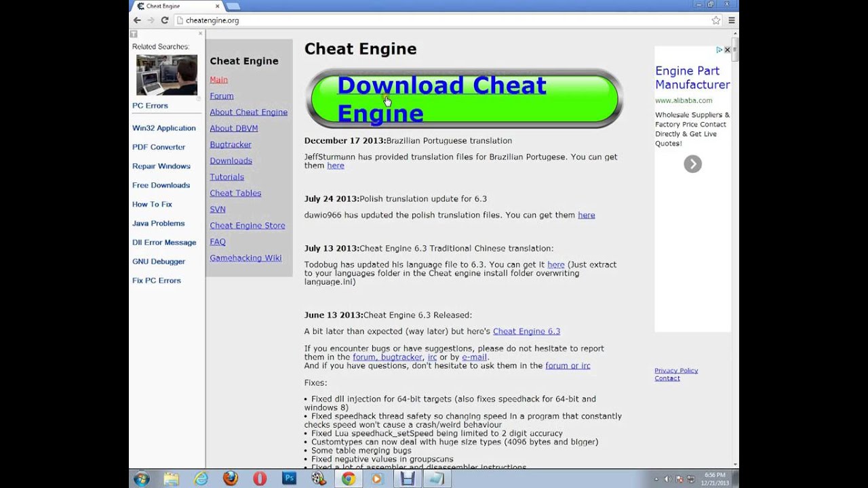Click the AdChoices triangle icon
Screen dimensions: 868x488
tap(719, 50)
